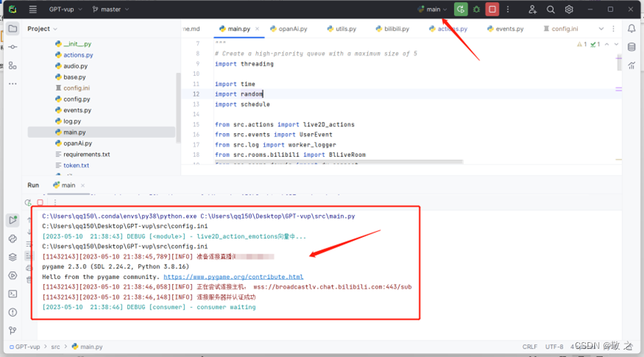This screenshot has width=644, height=357.
Task: Open the main menu hamburger icon
Action: tap(33, 9)
